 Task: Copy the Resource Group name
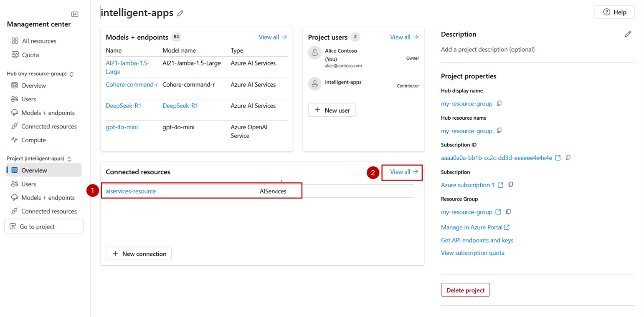pos(508,212)
